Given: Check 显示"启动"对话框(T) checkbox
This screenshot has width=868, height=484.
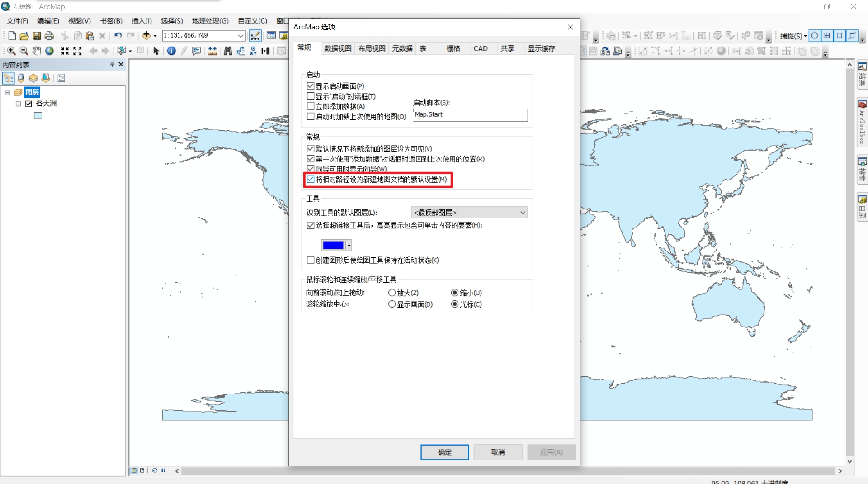Looking at the screenshot, I should coord(310,96).
